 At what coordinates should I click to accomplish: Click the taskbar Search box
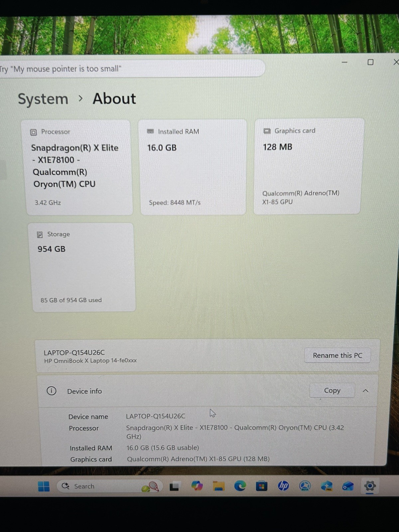click(110, 486)
